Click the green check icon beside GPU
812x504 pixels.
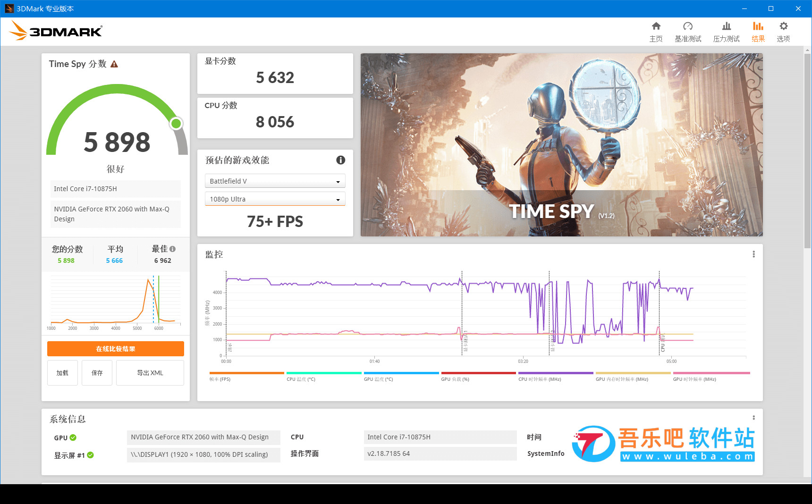tap(73, 437)
